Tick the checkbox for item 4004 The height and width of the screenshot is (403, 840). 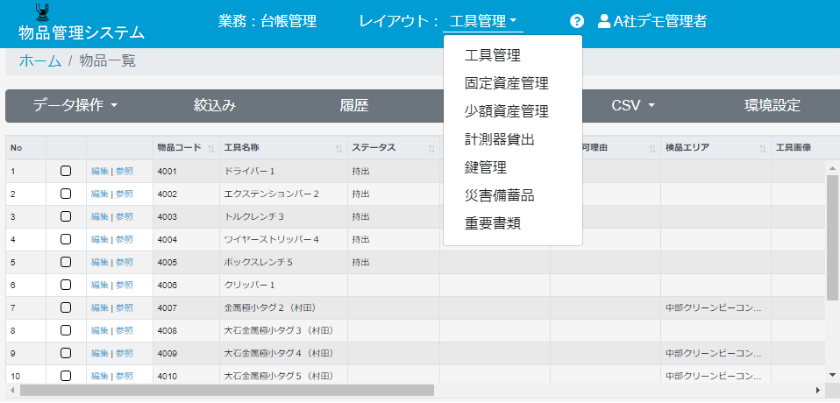click(66, 240)
